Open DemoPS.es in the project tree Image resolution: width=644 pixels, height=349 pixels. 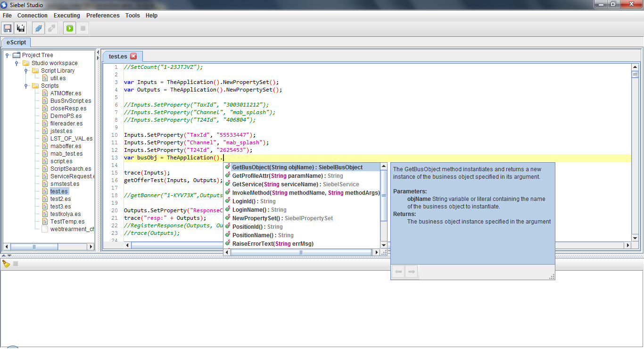pos(66,116)
